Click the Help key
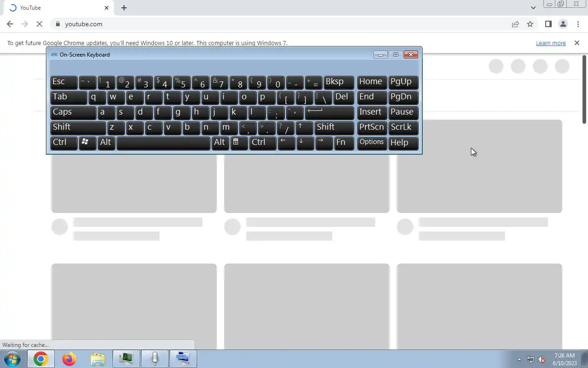588x368 pixels. click(x=403, y=143)
